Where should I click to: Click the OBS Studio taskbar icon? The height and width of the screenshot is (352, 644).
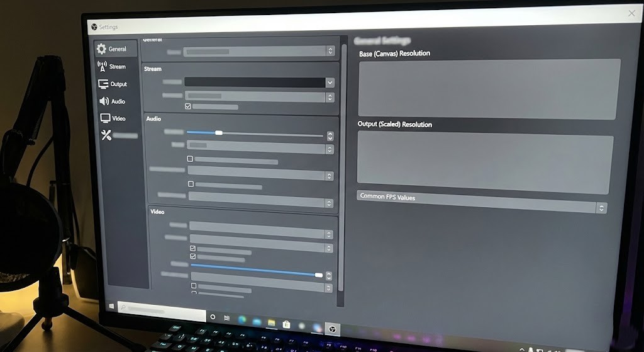[x=333, y=329]
